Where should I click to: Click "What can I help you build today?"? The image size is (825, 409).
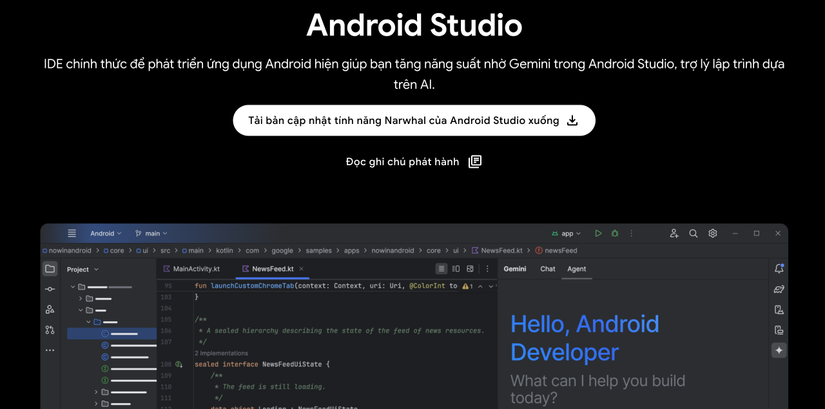tap(598, 389)
